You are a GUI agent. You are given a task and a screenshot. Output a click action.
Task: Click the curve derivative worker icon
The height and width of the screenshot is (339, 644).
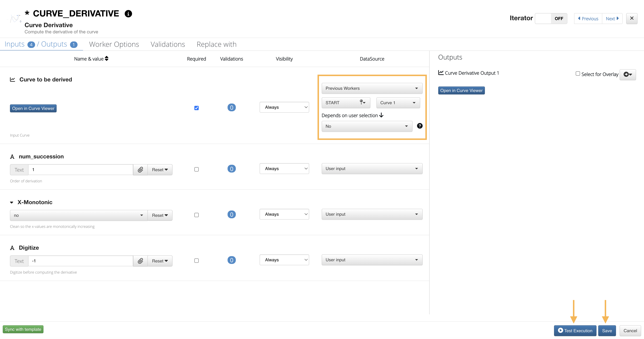(x=15, y=19)
